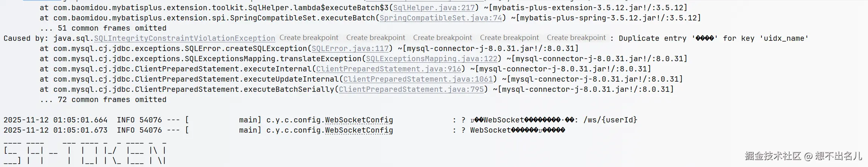
Task: Click the fourth Create breakpoint hint
Action: (x=509, y=38)
